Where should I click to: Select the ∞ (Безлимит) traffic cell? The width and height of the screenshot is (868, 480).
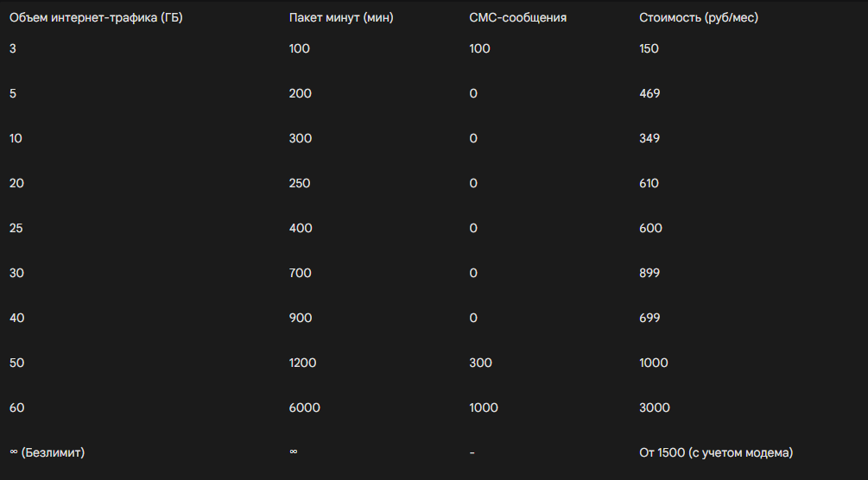pos(47,452)
